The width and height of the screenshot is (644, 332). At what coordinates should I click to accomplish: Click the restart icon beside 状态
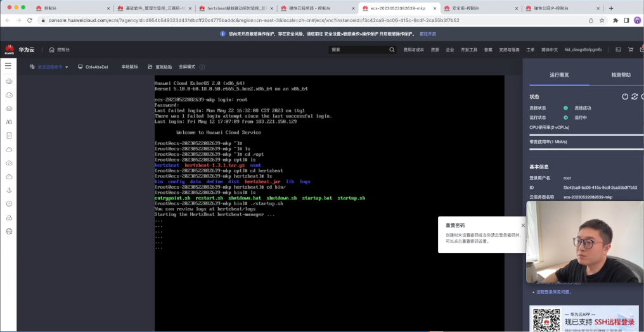click(x=634, y=96)
